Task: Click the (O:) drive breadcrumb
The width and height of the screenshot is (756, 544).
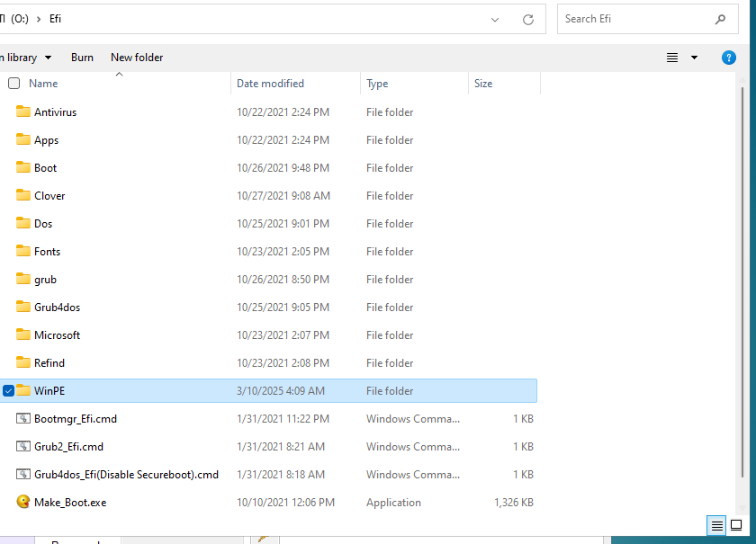Action: click(20, 19)
